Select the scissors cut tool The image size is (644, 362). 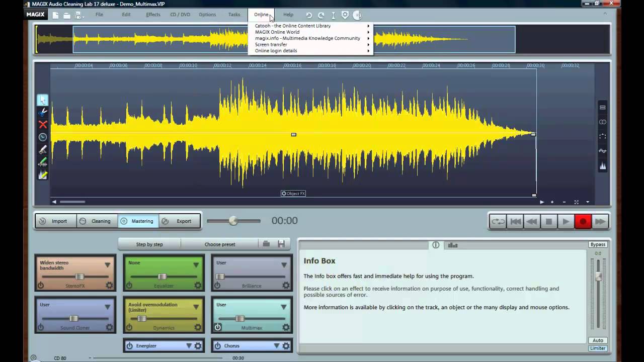(x=43, y=112)
